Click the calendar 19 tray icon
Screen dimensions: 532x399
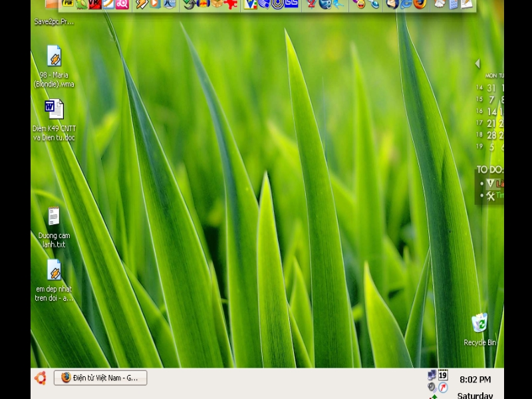click(443, 375)
